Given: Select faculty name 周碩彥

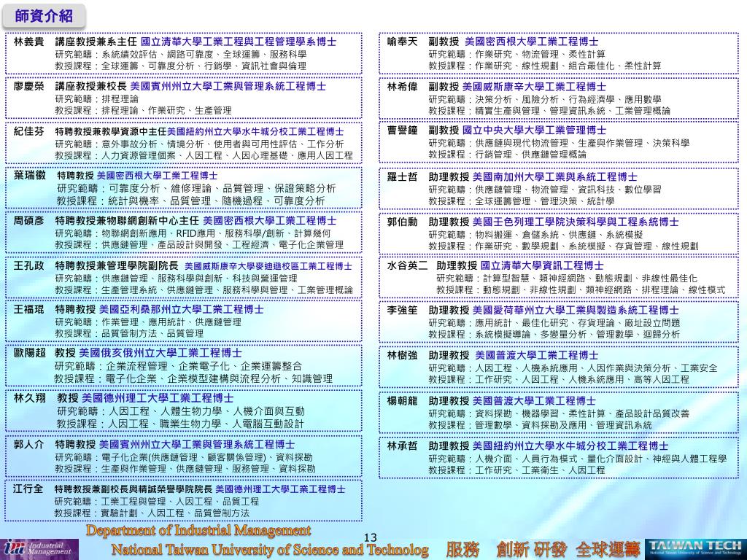Looking at the screenshot, I should (x=28, y=220).
